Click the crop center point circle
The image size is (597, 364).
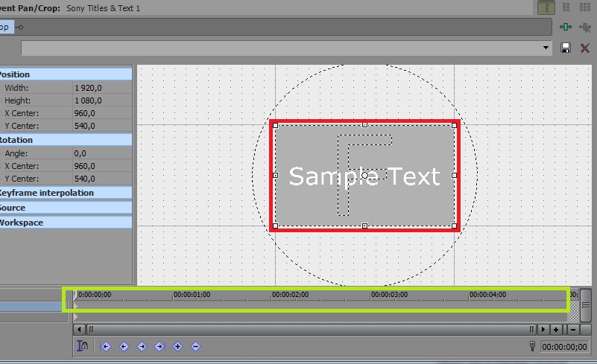click(x=364, y=176)
